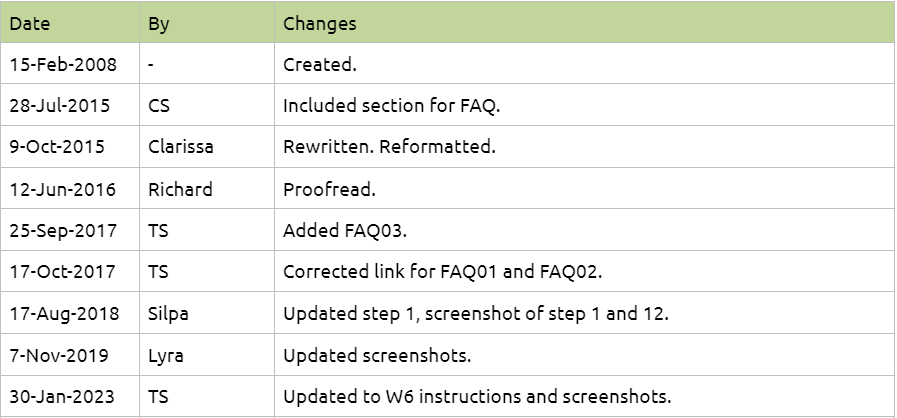
Task: Click the 'Rewritten. Reformatted.' entry
Action: (389, 147)
